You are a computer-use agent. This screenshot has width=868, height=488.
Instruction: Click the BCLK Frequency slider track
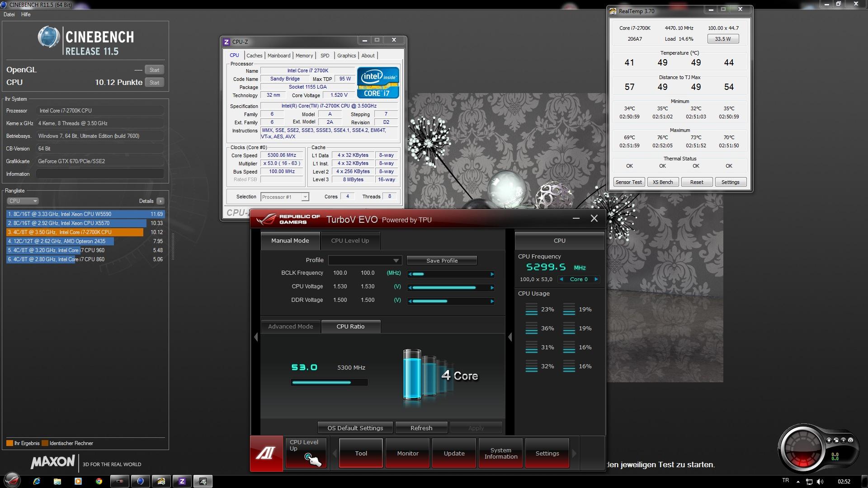pos(451,274)
